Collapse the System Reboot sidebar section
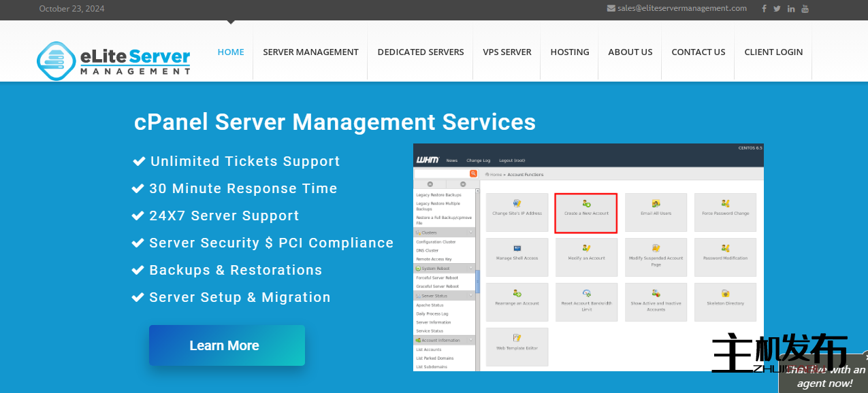This screenshot has height=393, width=868. pyautogui.click(x=470, y=269)
